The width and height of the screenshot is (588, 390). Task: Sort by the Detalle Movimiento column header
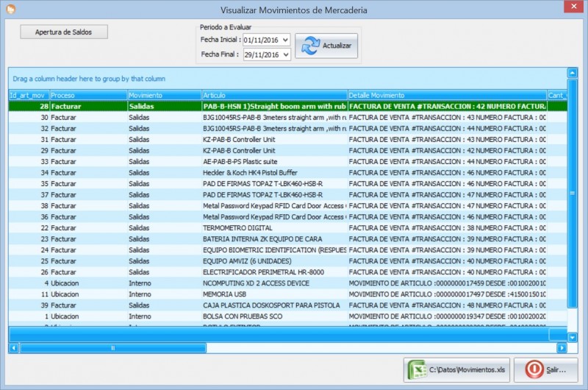pos(446,96)
